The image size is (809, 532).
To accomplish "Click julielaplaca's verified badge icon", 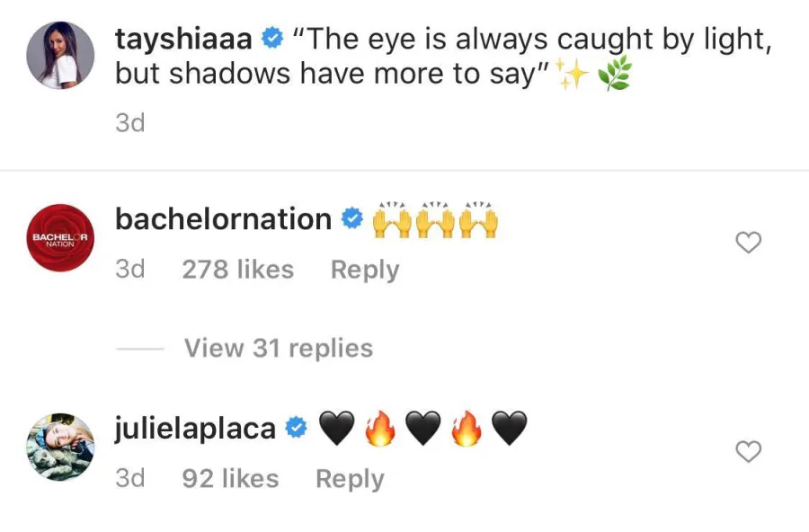I will click(297, 428).
